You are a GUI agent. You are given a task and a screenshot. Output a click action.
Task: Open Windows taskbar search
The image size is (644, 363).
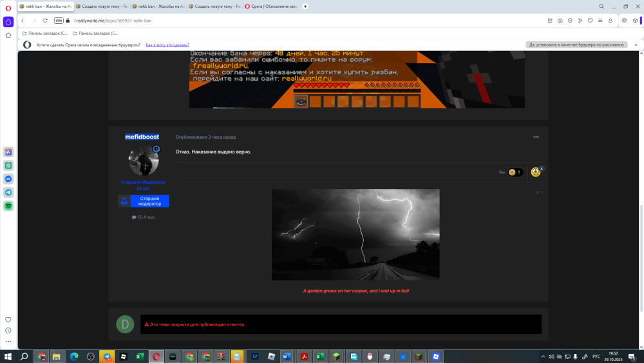24,357
